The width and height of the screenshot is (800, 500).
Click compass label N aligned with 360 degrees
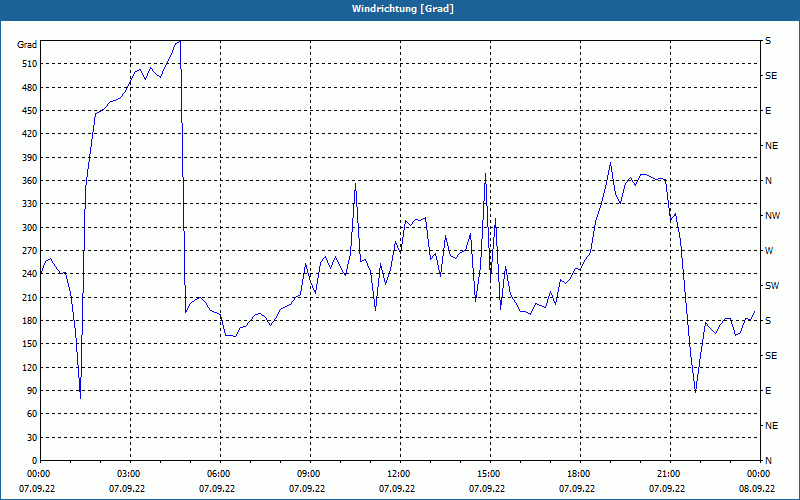point(768,181)
